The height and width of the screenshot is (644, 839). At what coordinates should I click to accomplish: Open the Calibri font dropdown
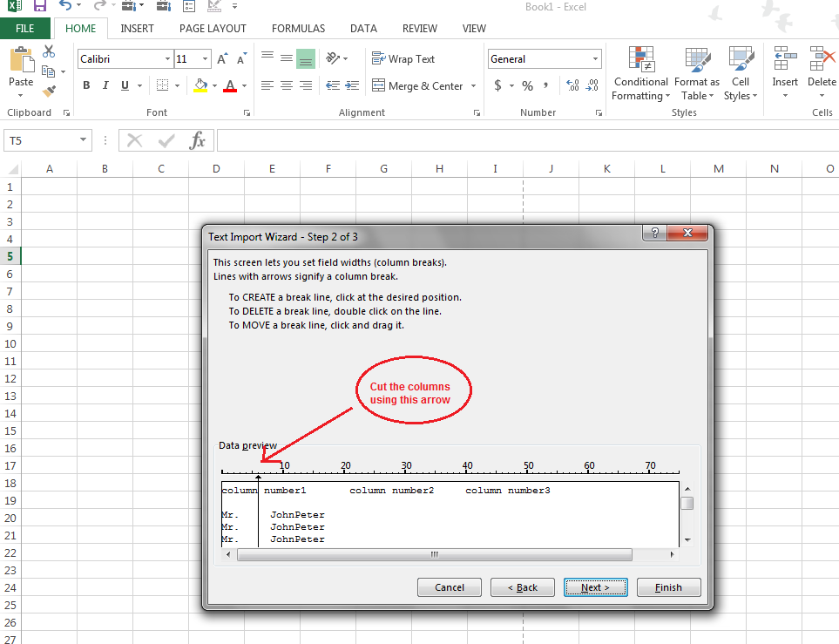166,58
